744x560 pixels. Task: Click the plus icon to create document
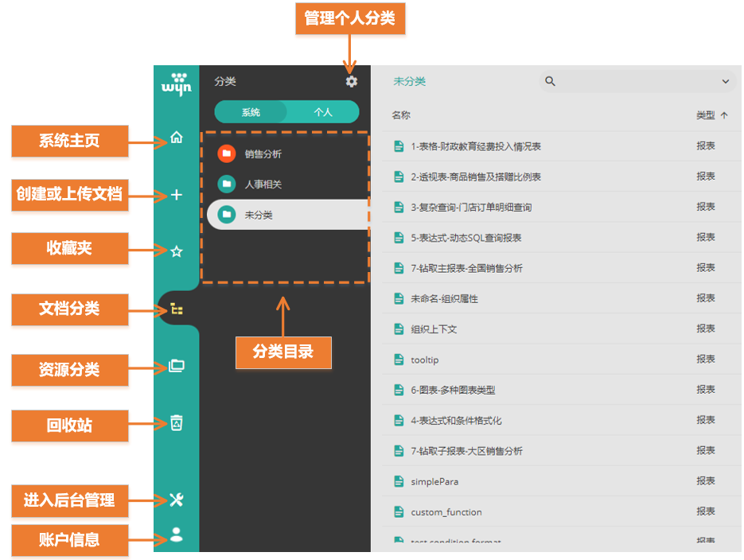coord(177,195)
